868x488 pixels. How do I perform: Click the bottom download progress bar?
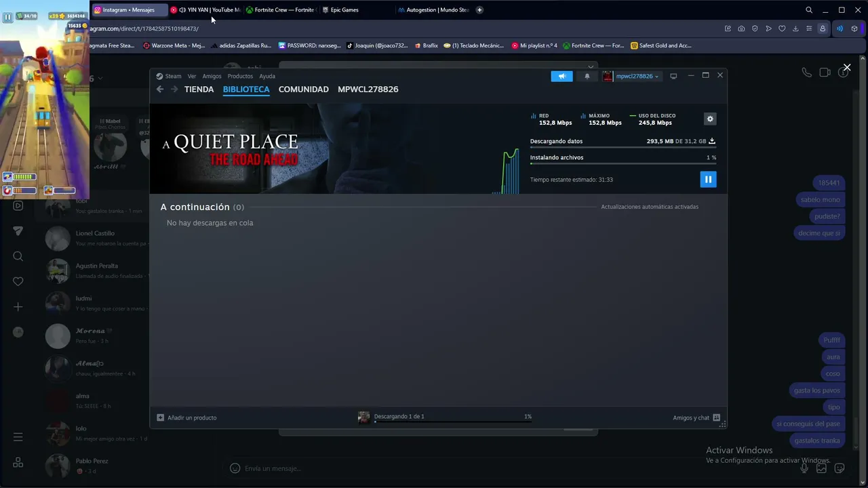[x=452, y=422]
